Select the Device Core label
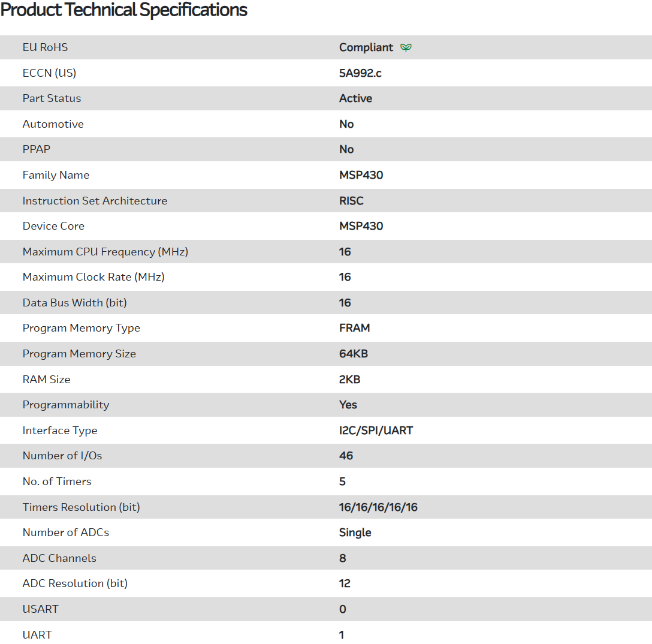 click(x=53, y=226)
